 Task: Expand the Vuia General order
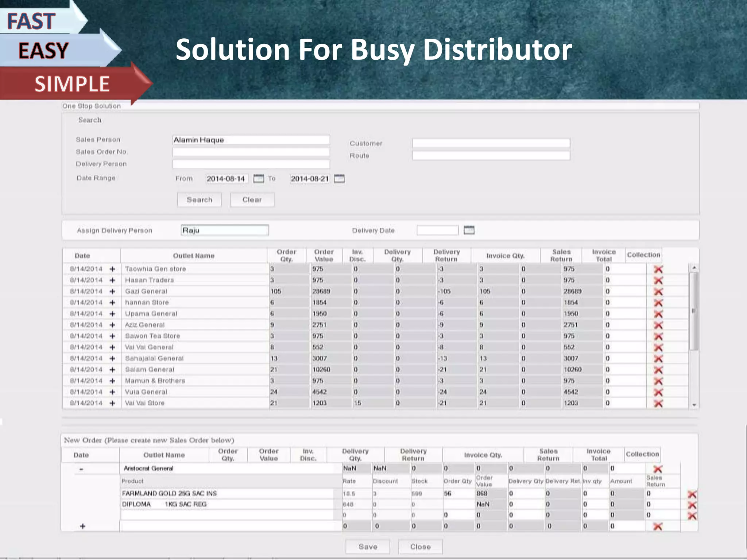pyautogui.click(x=112, y=392)
